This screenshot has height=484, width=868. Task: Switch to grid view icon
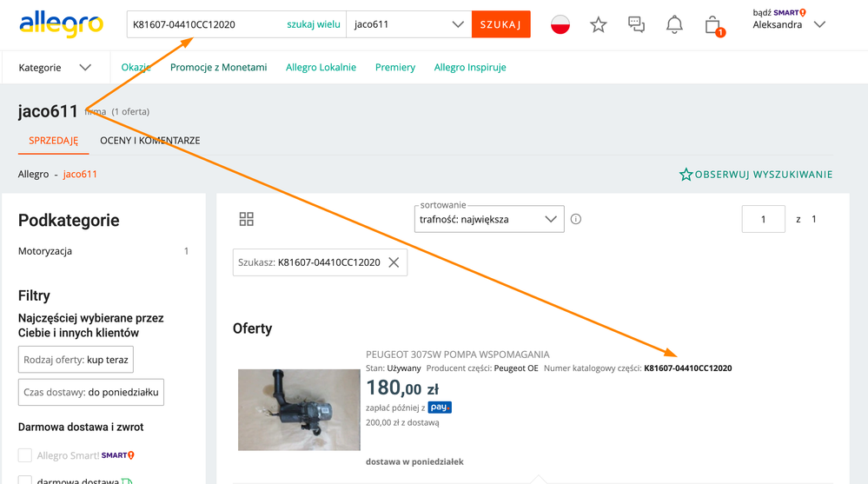[x=247, y=219]
